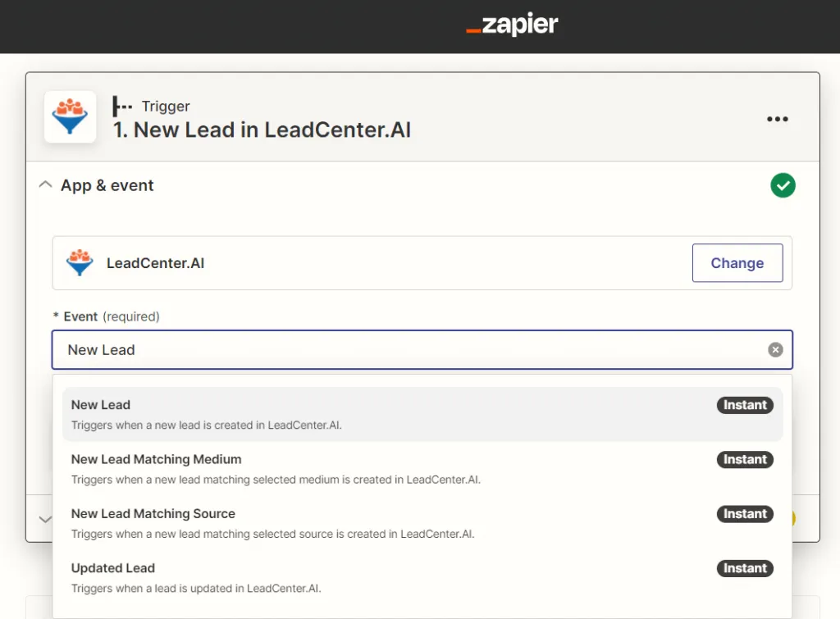Click the Zapier logo in header
The width and height of the screenshot is (840, 619).
(512, 25)
